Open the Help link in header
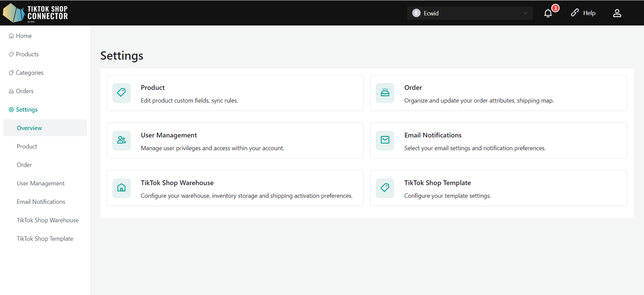Viewport: 644px width, 295px height. (x=589, y=13)
